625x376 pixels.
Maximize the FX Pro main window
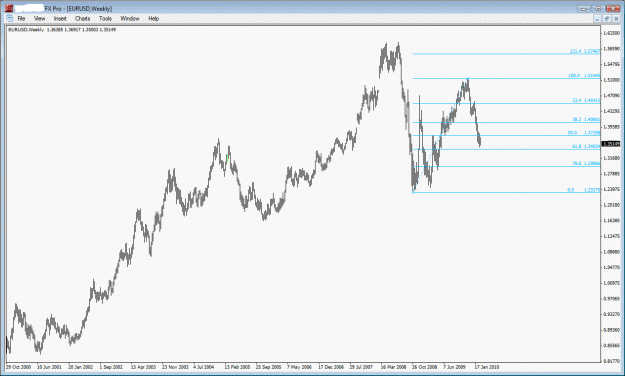598,8
